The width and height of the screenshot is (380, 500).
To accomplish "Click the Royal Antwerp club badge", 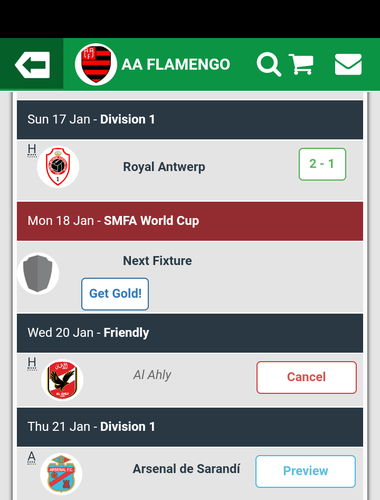I will tap(58, 167).
